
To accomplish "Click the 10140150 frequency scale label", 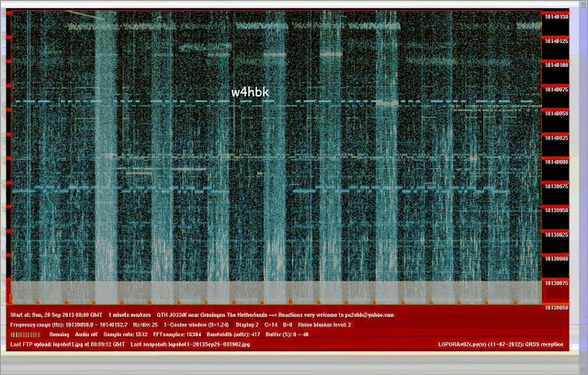I will 557,17.
